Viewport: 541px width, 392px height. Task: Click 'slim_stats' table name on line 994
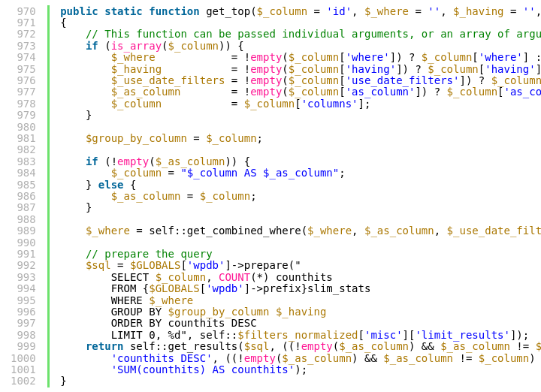338,288
